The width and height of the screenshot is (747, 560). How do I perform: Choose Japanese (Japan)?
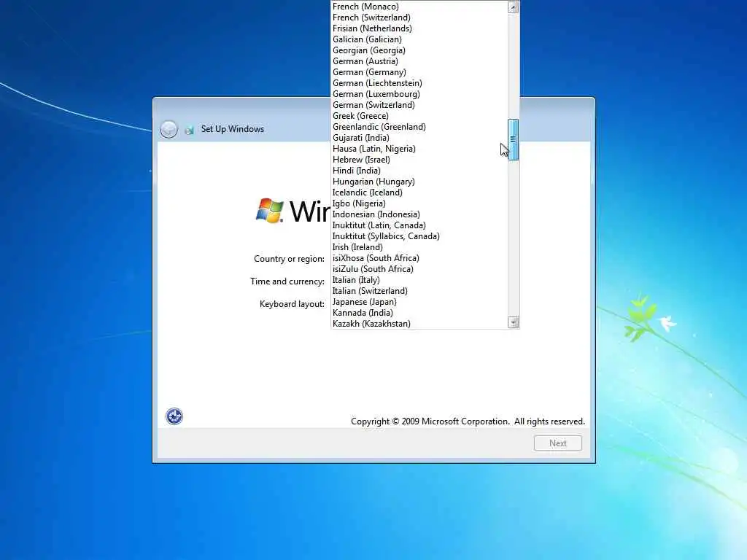click(419, 302)
